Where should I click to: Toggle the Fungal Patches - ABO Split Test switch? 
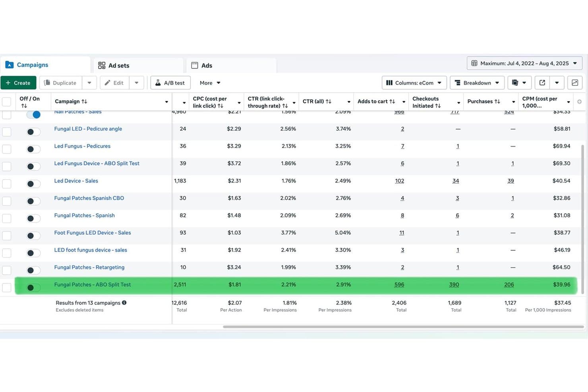click(x=33, y=288)
